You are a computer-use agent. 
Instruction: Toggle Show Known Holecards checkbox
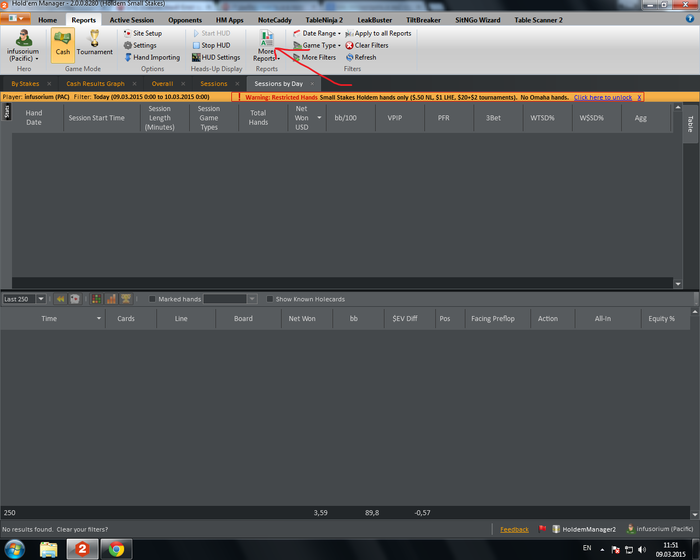coord(270,299)
